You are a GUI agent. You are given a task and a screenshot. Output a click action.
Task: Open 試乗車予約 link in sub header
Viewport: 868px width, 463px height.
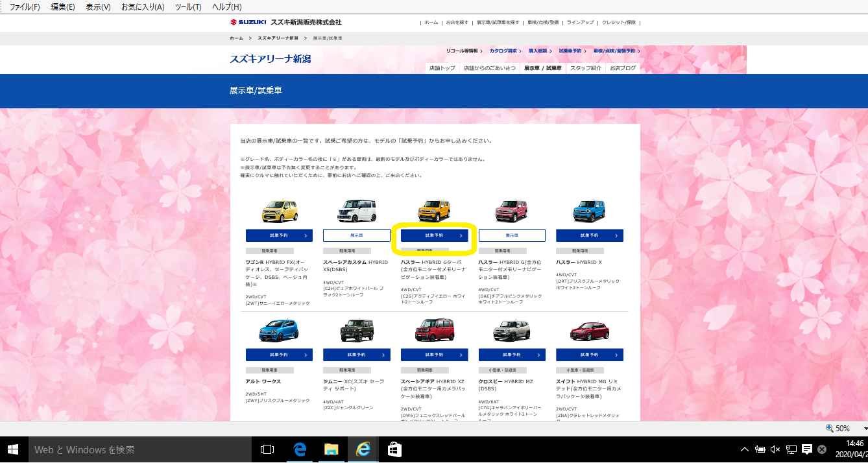[x=572, y=51]
